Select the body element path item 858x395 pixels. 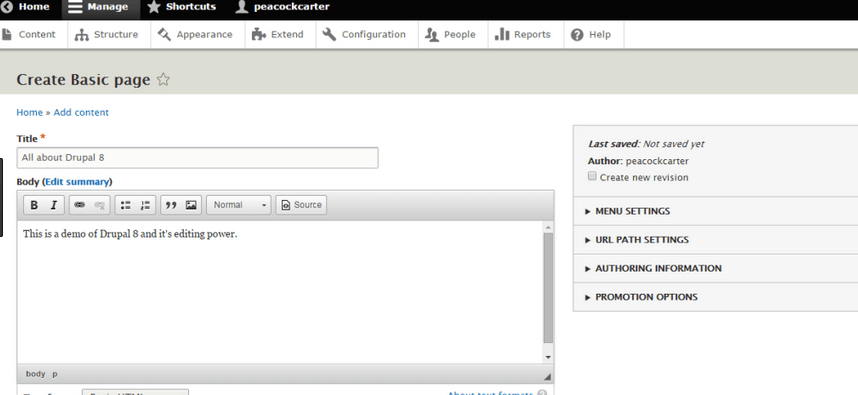click(36, 374)
